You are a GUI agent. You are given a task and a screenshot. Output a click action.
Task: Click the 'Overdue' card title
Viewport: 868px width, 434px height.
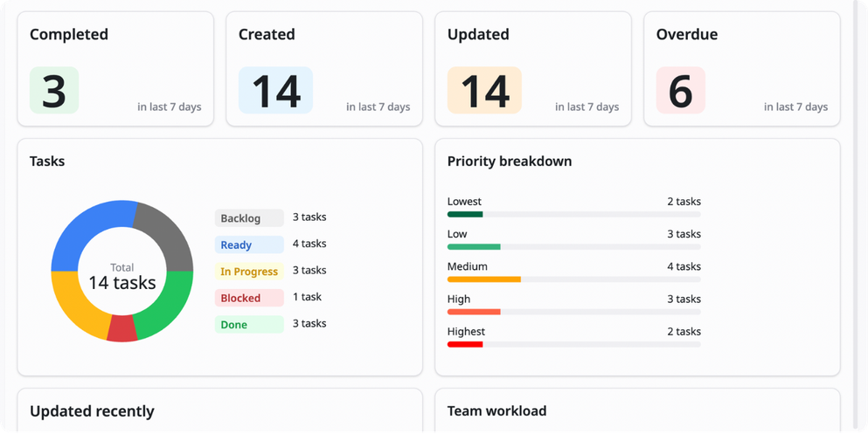click(x=686, y=34)
